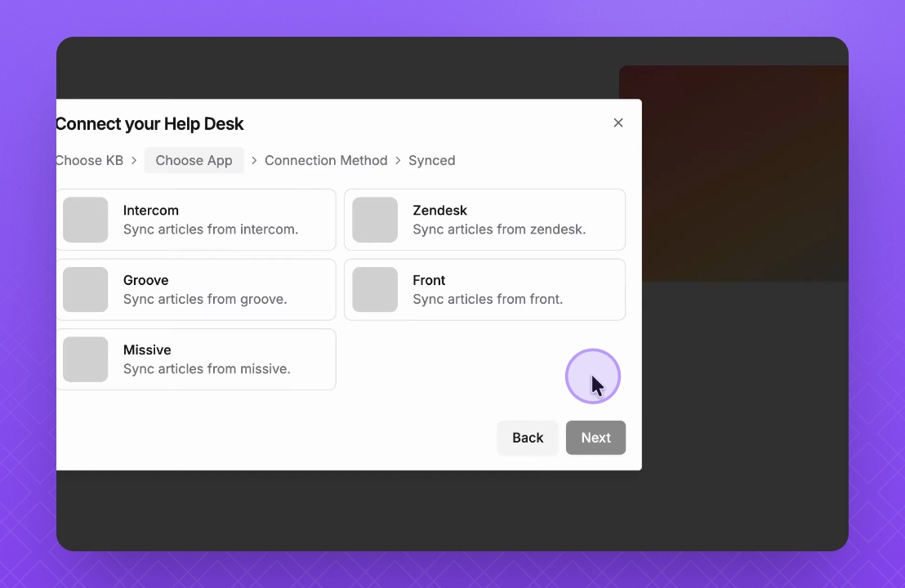
Task: Click the Intercom logo placeholder
Action: (86, 220)
